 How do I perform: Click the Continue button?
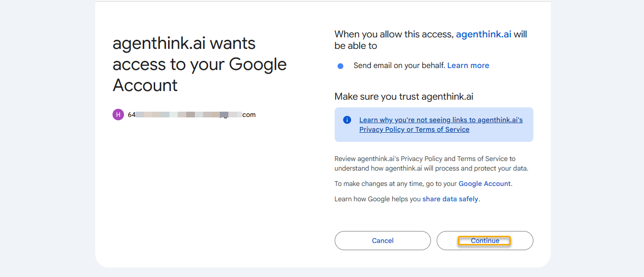485,241
